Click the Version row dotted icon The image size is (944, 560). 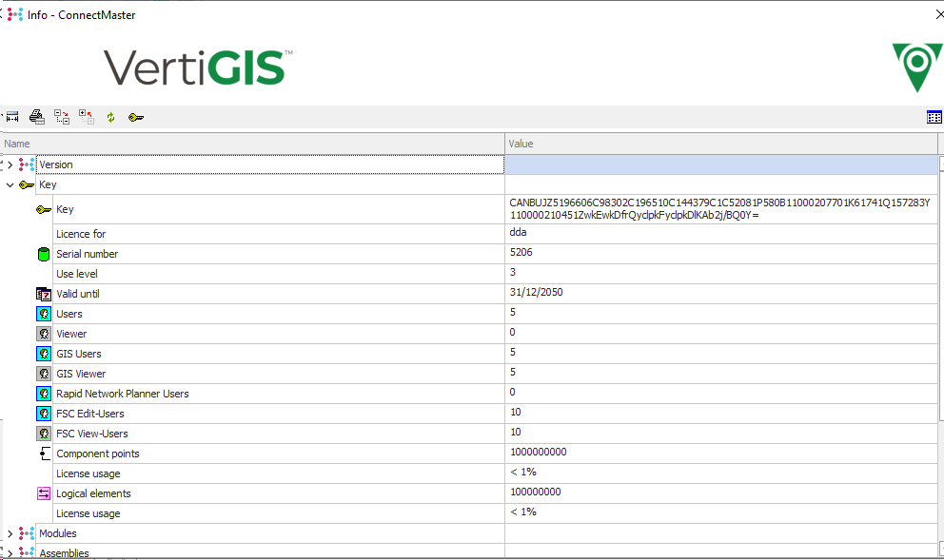point(27,164)
